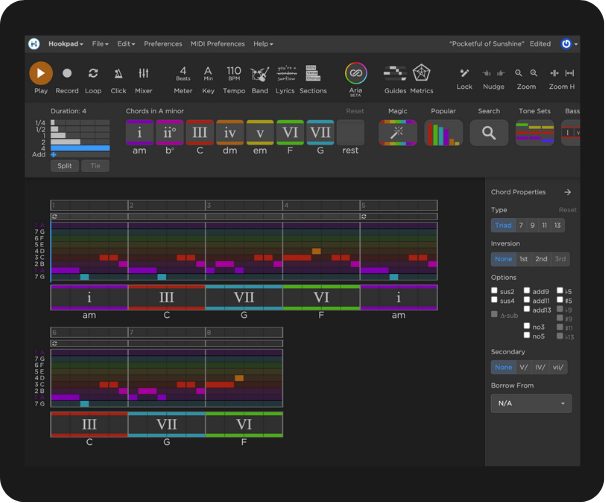
Task: Open the Lyrics editor icon
Action: pos(285,74)
